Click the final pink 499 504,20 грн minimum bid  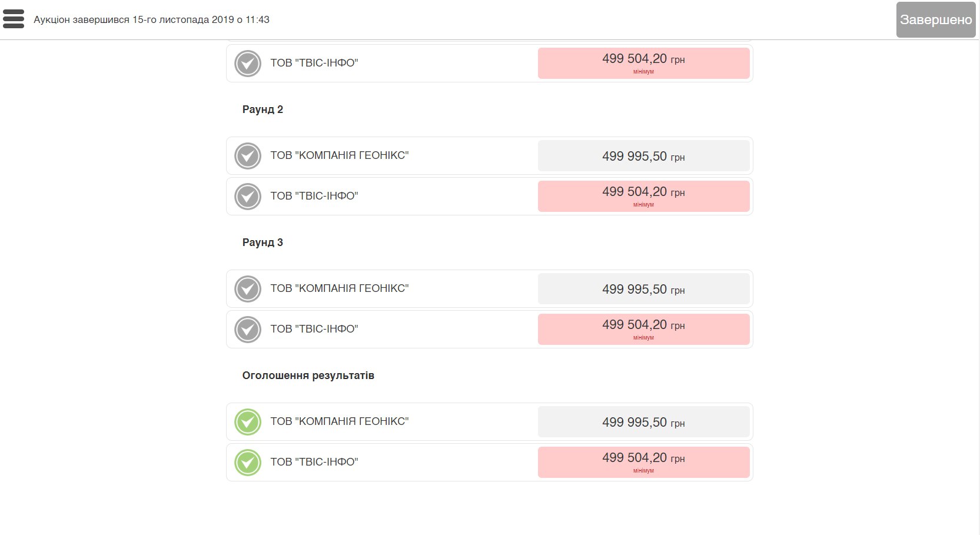point(644,462)
